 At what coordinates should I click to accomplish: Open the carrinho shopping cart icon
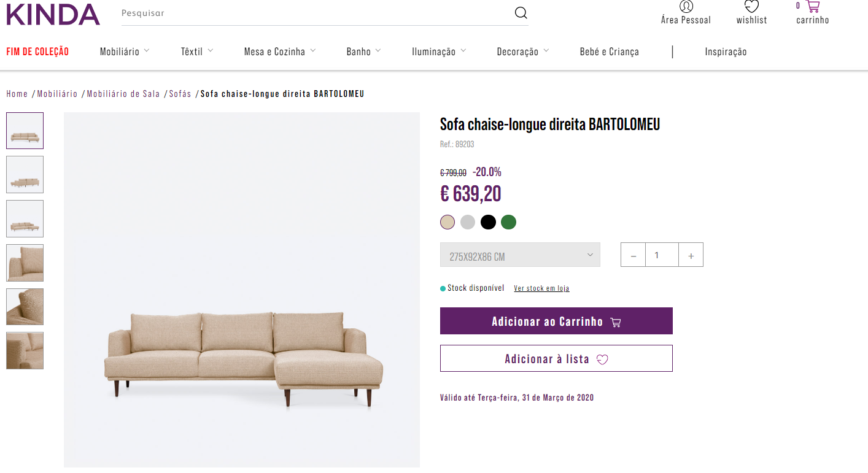813,7
